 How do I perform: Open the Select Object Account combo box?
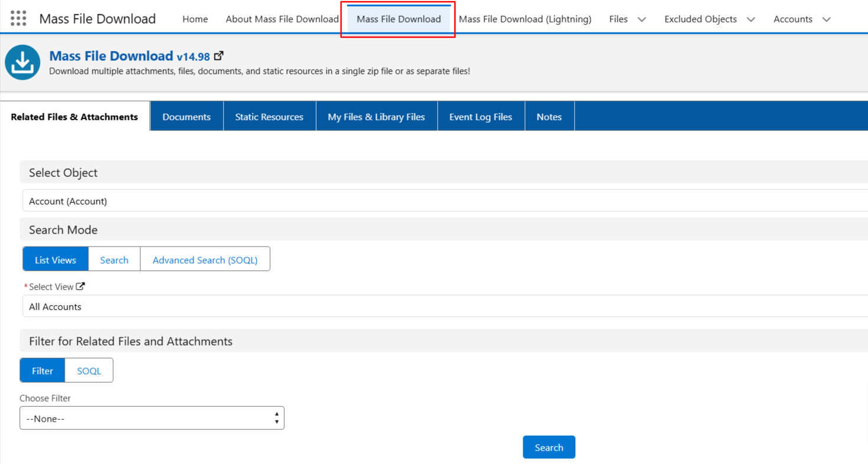(445, 200)
